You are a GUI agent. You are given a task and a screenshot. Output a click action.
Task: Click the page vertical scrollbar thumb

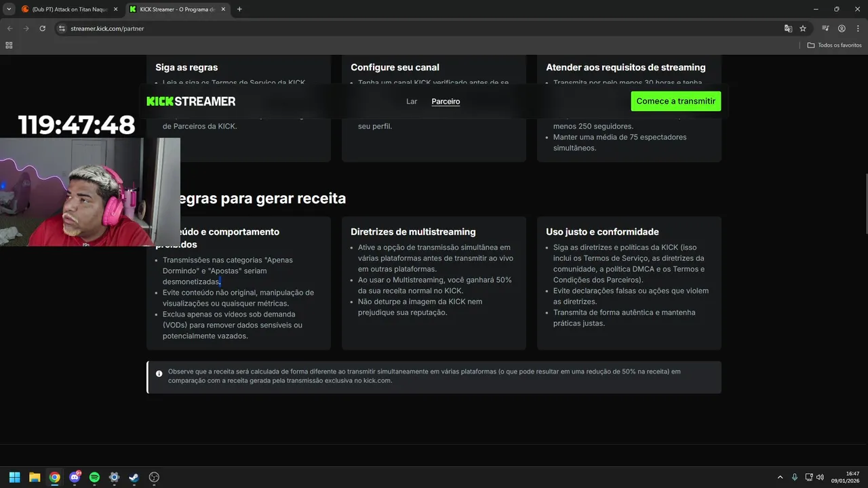pos(865,203)
